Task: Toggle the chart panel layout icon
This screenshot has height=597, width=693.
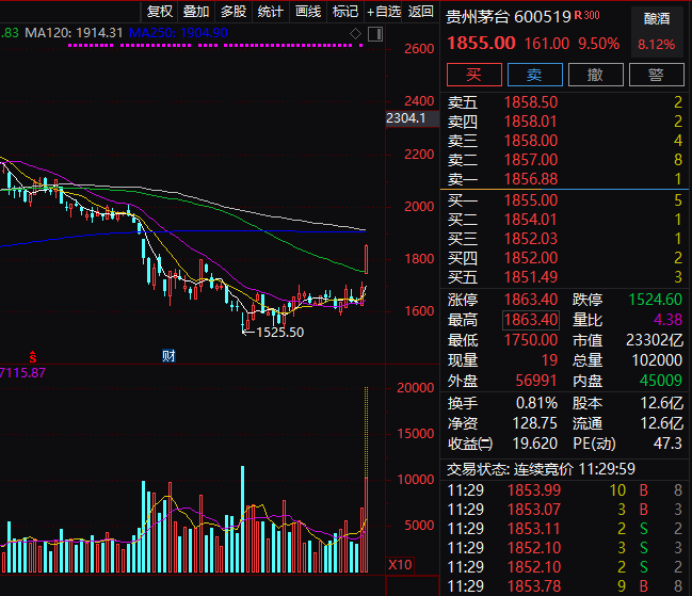Action: click(375, 34)
